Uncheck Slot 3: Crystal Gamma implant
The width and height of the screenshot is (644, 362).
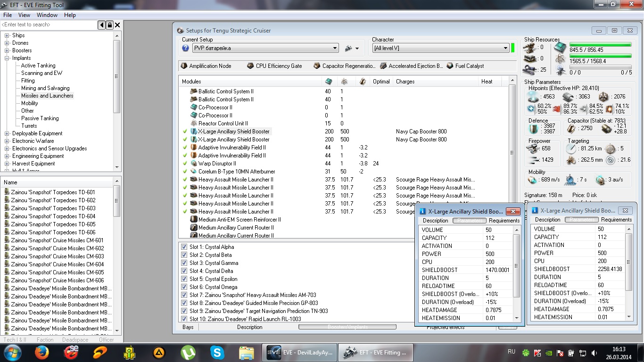[184, 263]
